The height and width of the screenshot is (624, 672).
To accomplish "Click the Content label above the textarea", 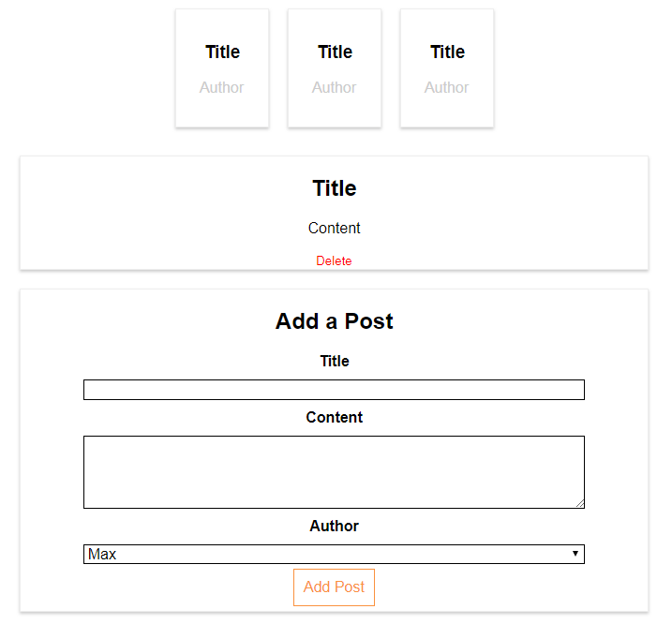I will (x=335, y=417).
